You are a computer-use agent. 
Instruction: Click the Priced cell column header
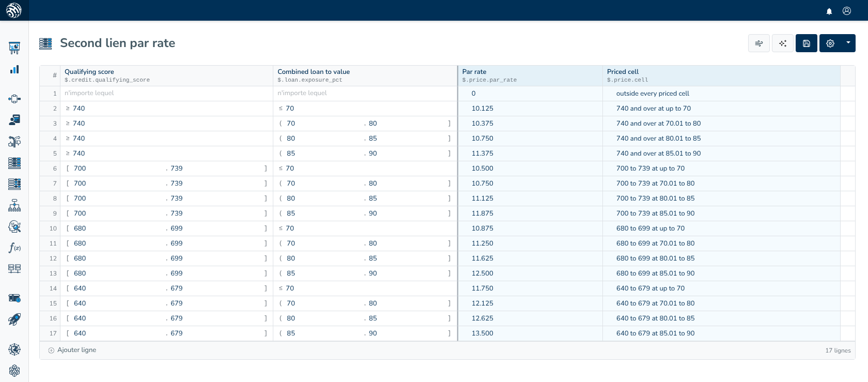pos(721,75)
